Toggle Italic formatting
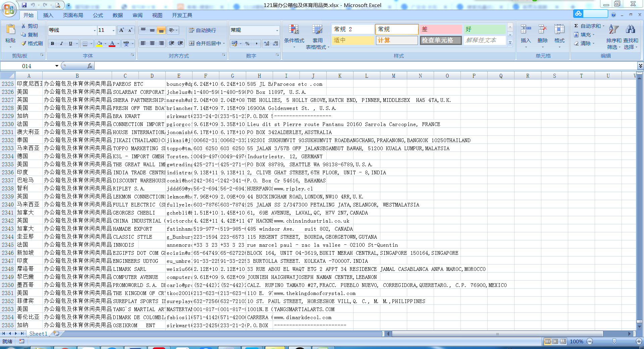 (61, 44)
